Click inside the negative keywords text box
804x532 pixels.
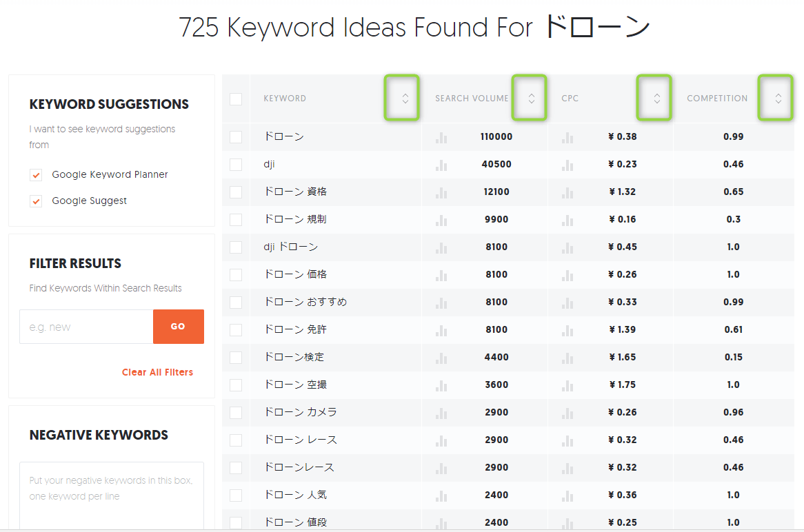pyautogui.click(x=112, y=495)
